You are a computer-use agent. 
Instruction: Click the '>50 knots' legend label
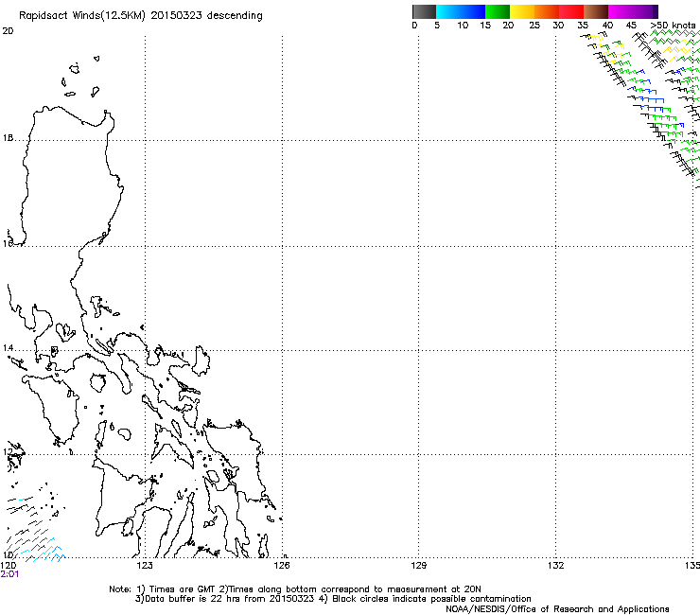pyautogui.click(x=673, y=26)
